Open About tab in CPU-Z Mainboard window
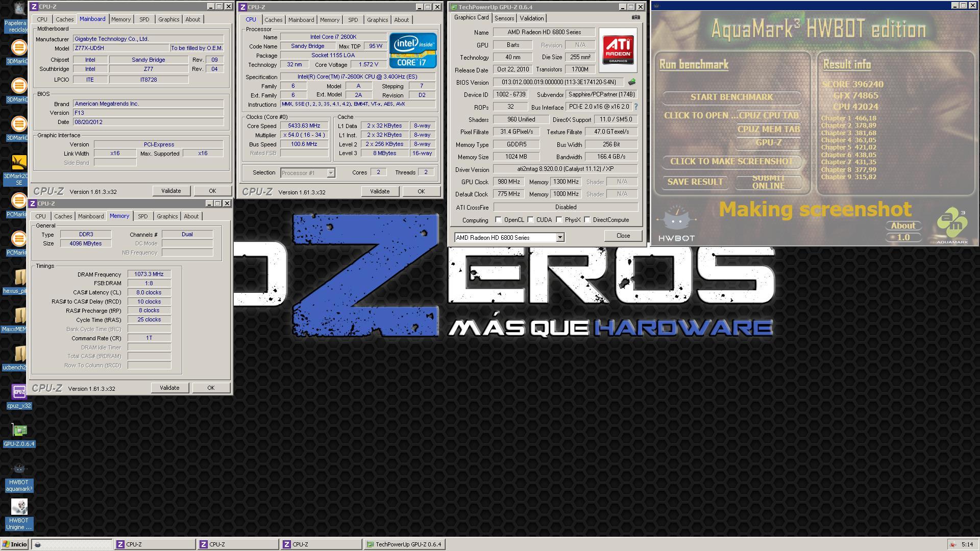 pos(192,19)
